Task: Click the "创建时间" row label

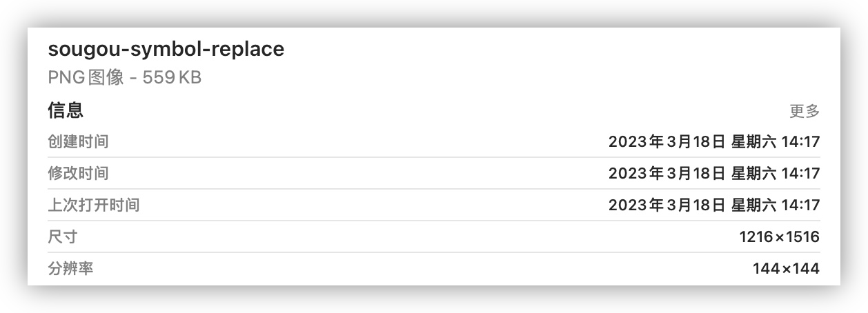Action: pos(78,142)
